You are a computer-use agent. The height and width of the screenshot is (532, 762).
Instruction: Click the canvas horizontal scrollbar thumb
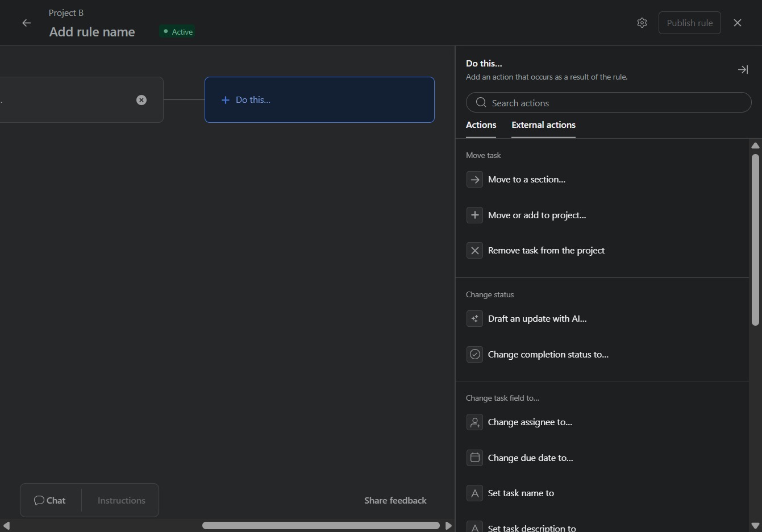click(x=321, y=526)
